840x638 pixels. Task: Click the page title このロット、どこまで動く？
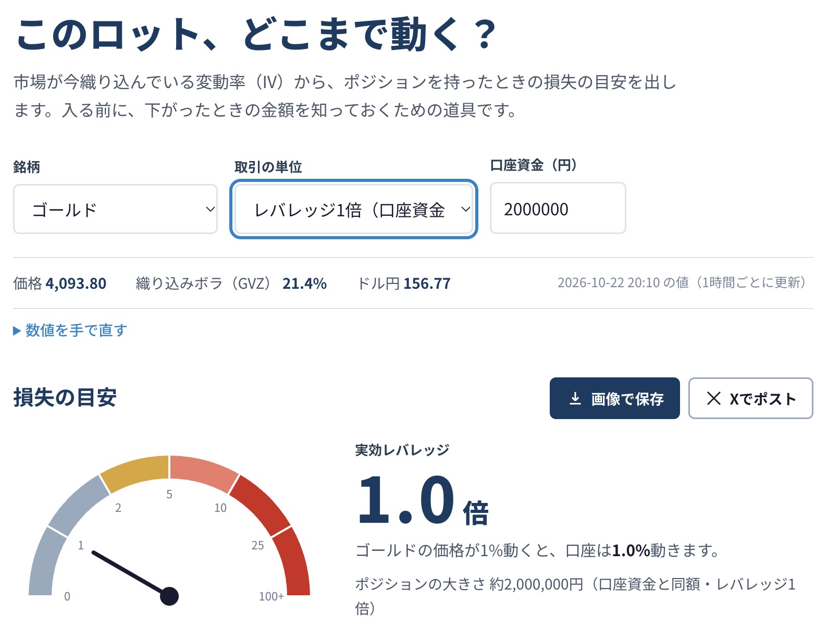[255, 35]
